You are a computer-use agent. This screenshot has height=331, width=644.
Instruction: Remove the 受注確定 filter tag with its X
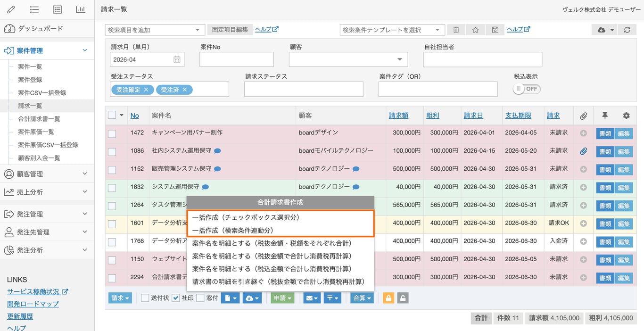[146, 90]
